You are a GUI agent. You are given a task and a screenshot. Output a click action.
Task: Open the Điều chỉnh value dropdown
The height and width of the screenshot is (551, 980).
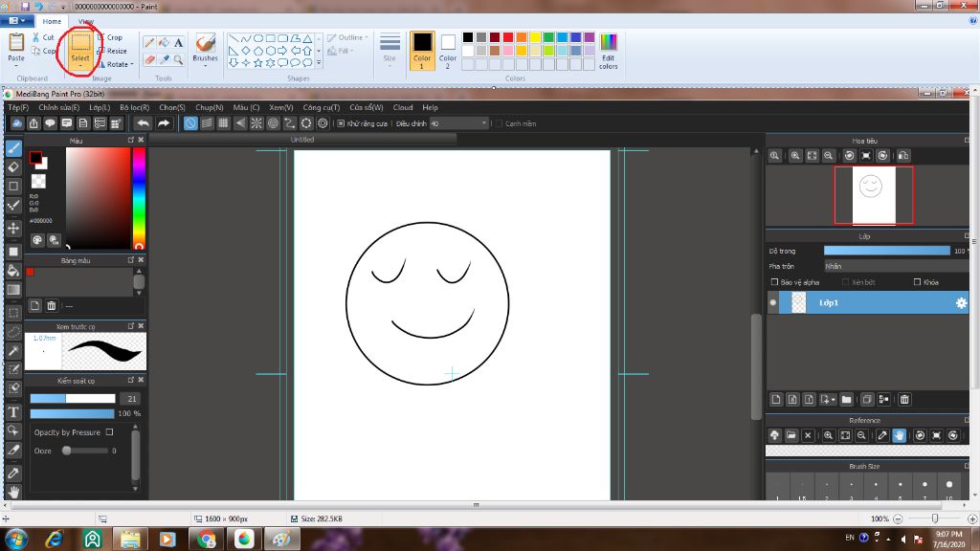coord(483,123)
